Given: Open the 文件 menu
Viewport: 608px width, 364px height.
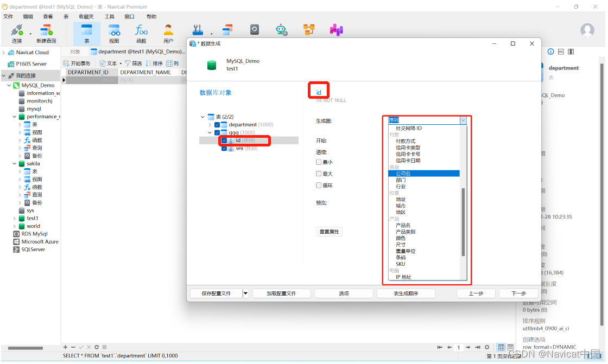Looking at the screenshot, I should pyautogui.click(x=8, y=16).
